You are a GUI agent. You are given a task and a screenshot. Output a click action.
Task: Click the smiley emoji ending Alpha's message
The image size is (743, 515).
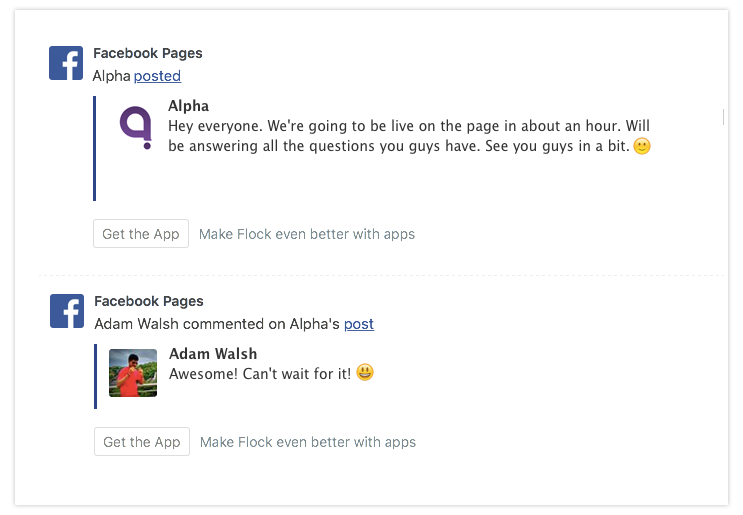(x=642, y=146)
